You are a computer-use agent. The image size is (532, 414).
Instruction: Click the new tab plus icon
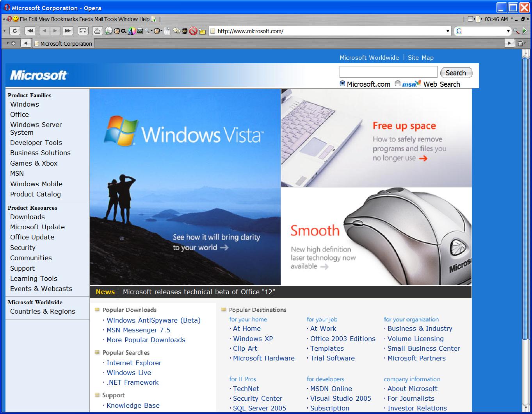pos(13,43)
